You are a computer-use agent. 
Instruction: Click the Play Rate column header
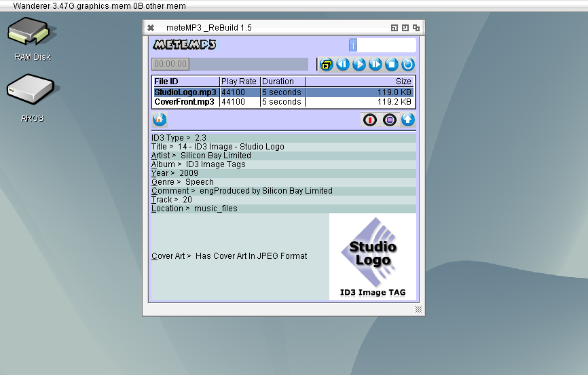(x=240, y=82)
